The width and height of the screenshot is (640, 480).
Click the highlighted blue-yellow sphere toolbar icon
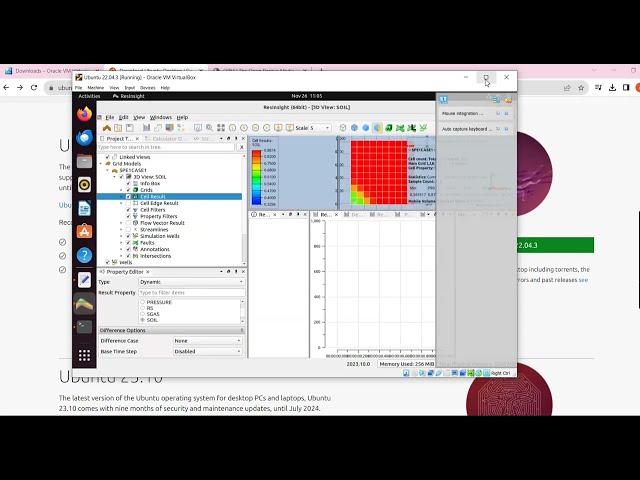(x=378, y=128)
